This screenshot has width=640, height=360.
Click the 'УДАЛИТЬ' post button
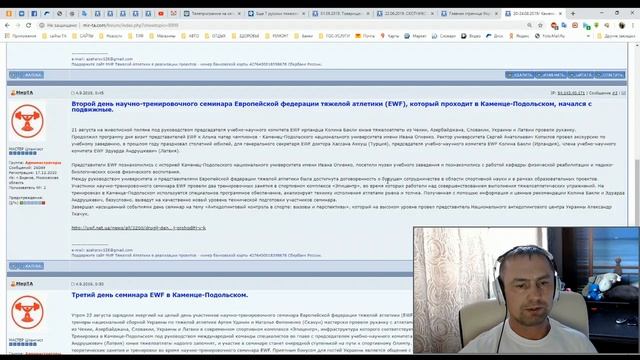click(520, 75)
